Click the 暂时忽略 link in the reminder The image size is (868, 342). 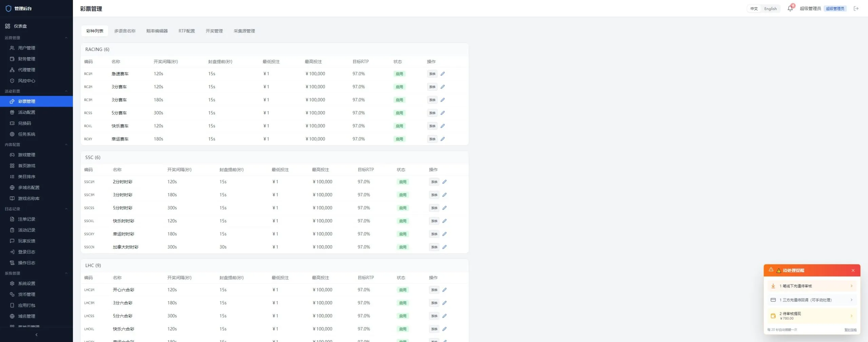tap(850, 330)
